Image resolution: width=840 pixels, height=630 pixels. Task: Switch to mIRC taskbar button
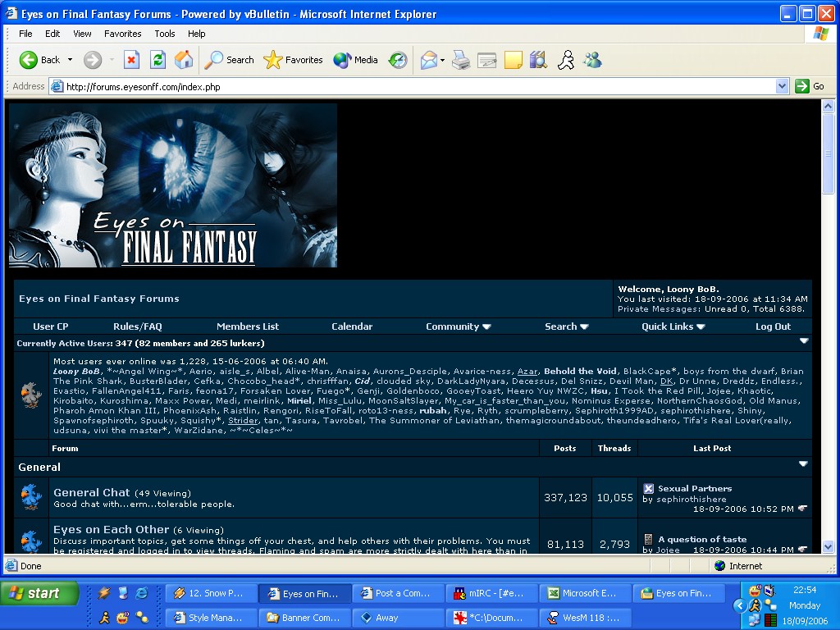492,593
